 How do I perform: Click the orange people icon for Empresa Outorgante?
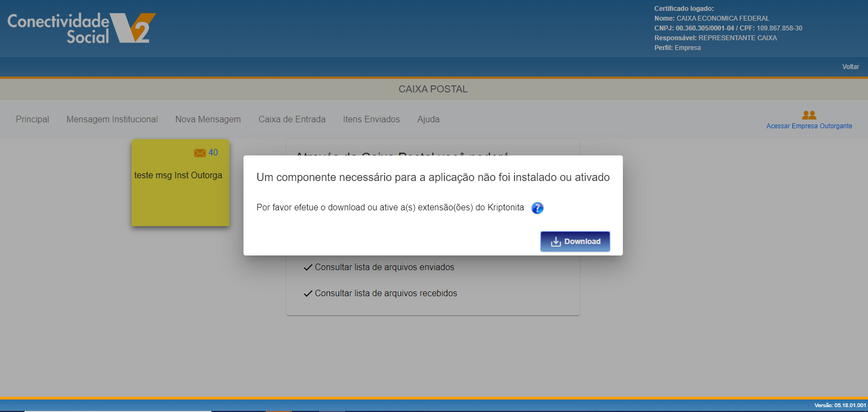[809, 115]
